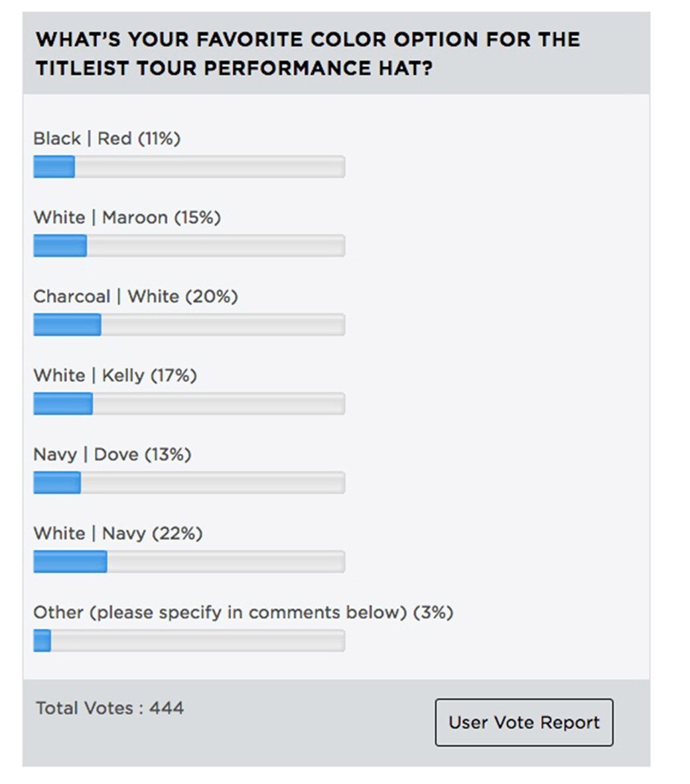Viewport: 690px width, 784px height.
Task: Click blue fill of Charcoal | White bar
Action: point(67,325)
